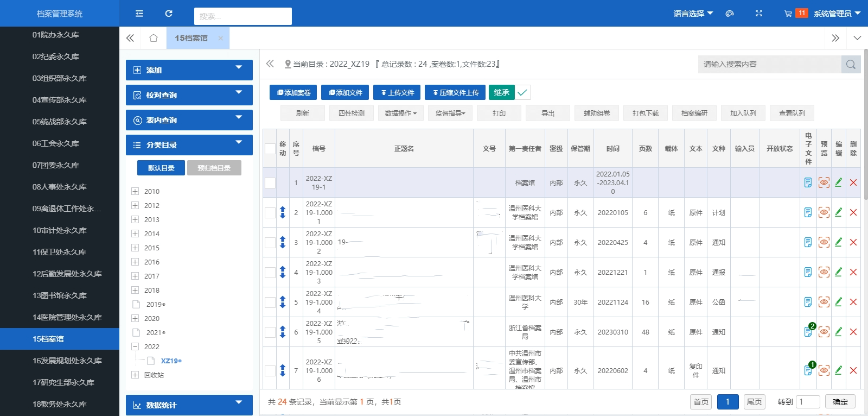Click the search magnifier icon
Screen dimensions: 868x416
851,64
